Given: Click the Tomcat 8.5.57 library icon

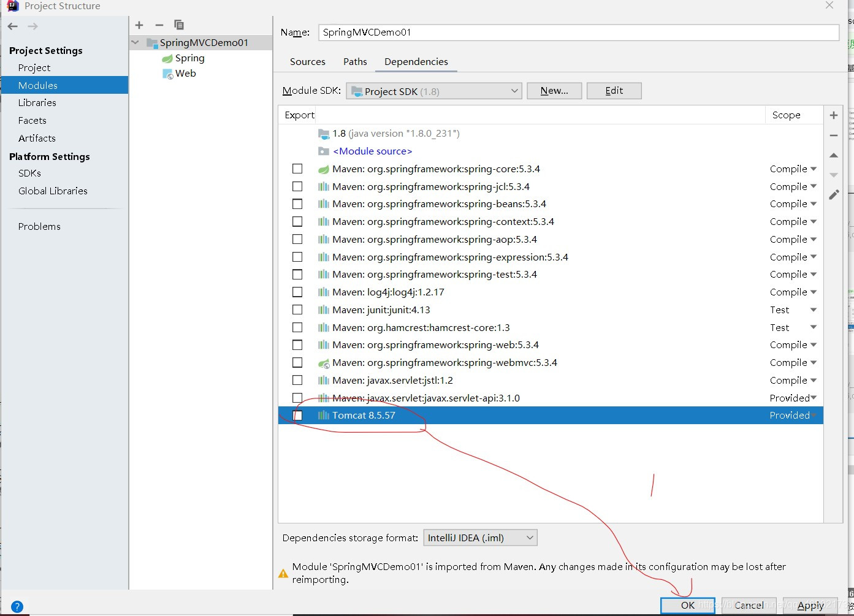Looking at the screenshot, I should (324, 416).
